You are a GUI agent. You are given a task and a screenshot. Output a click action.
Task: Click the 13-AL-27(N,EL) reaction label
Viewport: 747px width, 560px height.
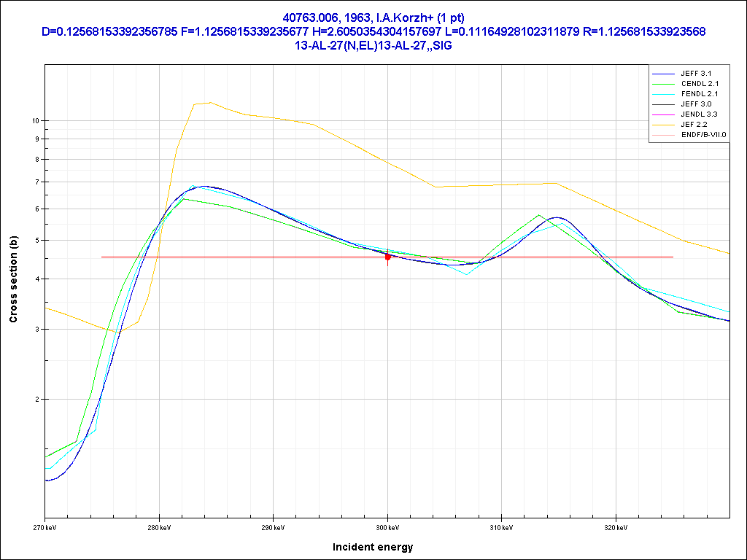[373, 44]
